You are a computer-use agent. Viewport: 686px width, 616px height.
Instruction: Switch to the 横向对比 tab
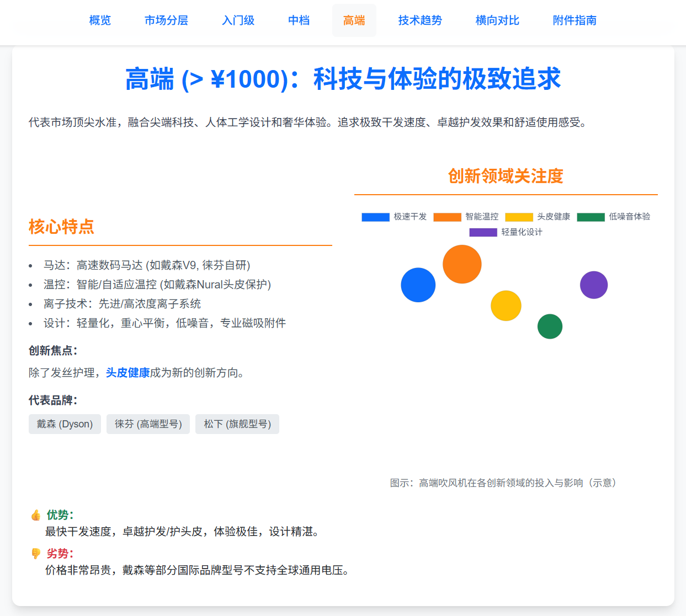(497, 20)
